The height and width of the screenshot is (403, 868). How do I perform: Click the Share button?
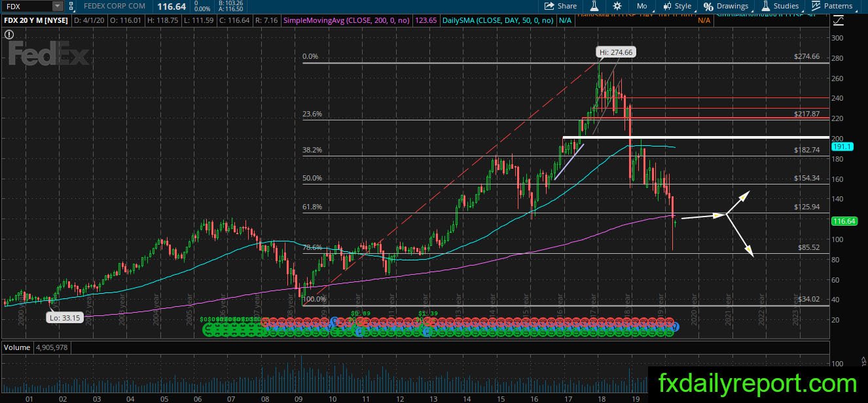pos(561,6)
